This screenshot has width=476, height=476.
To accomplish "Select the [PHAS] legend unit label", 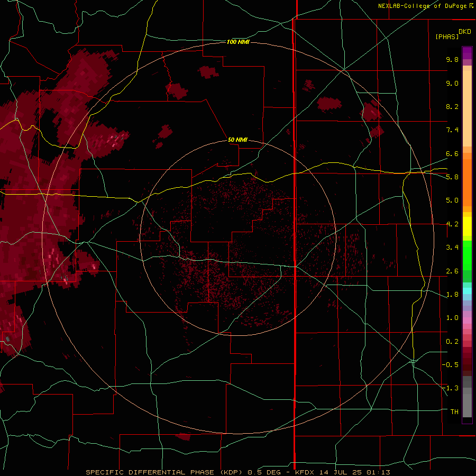I will (x=447, y=36).
